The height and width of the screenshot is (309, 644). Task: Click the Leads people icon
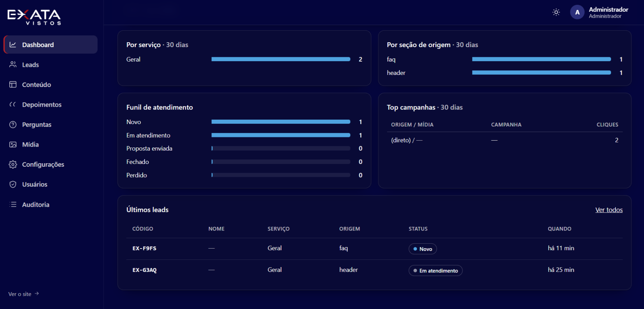pos(13,64)
